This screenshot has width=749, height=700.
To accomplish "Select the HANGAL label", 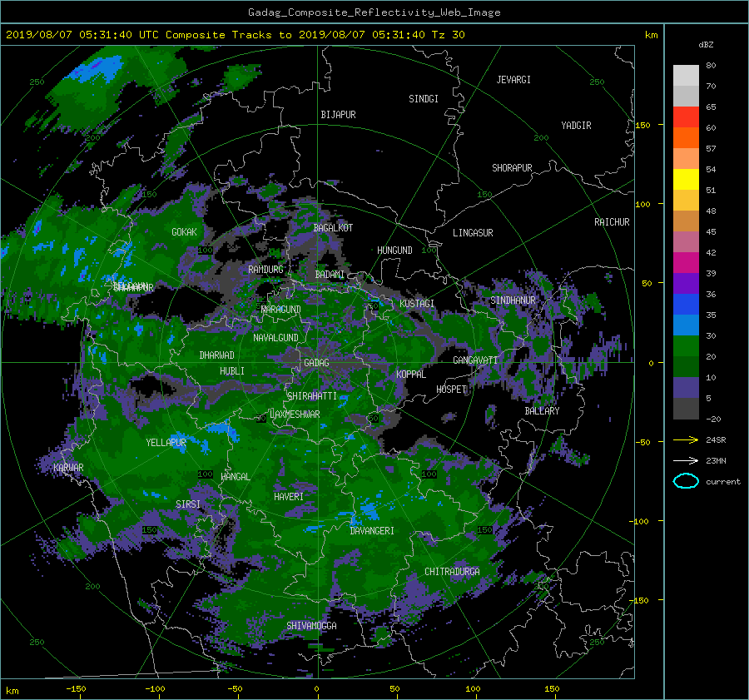I will 236,477.
